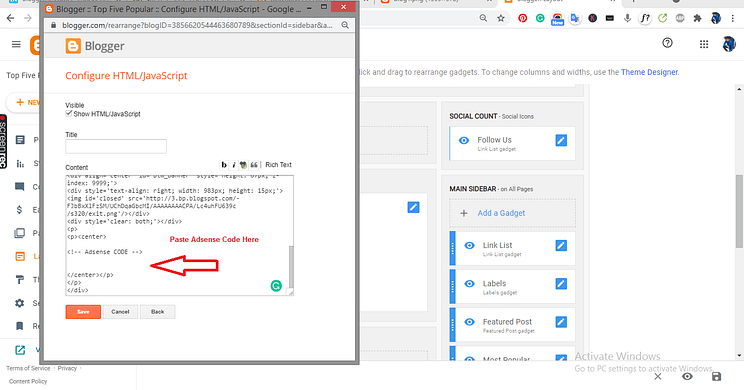Open Reading List bookmark in sidebar

[x=20, y=326]
